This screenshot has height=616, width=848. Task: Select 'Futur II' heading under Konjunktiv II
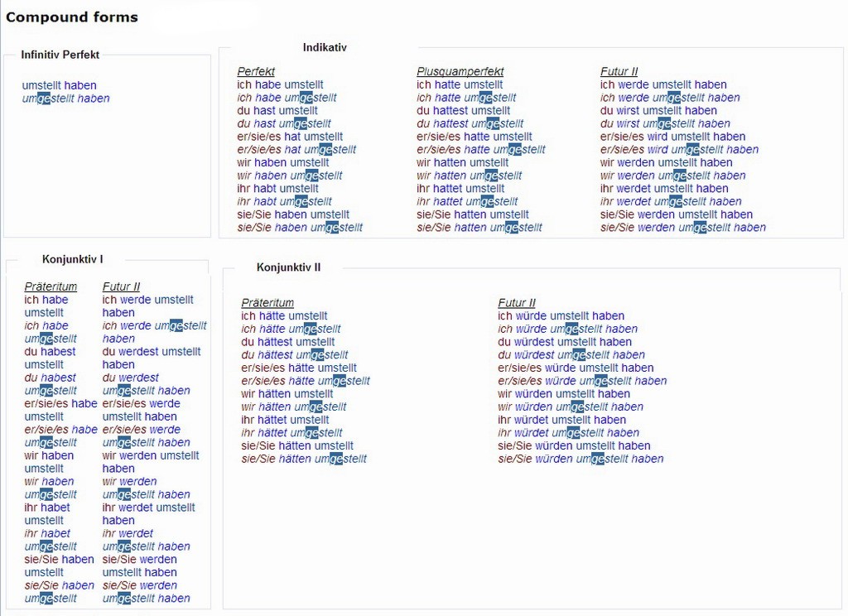coord(517,303)
